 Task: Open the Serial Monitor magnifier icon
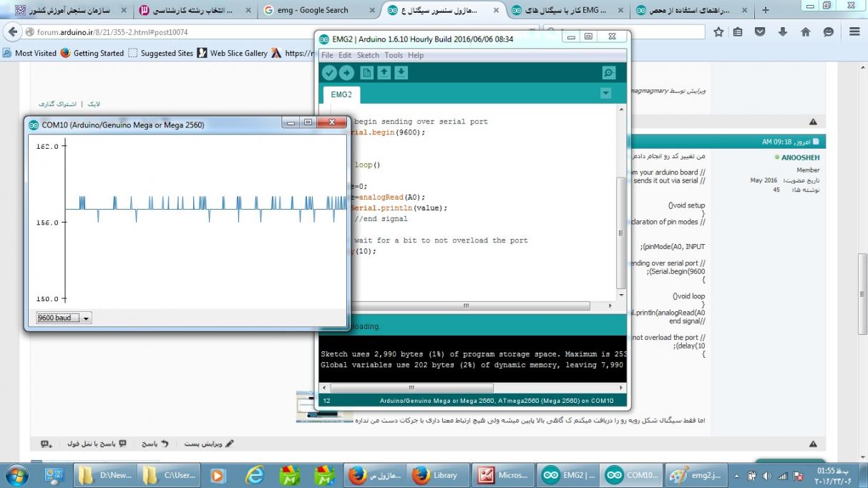(x=608, y=72)
